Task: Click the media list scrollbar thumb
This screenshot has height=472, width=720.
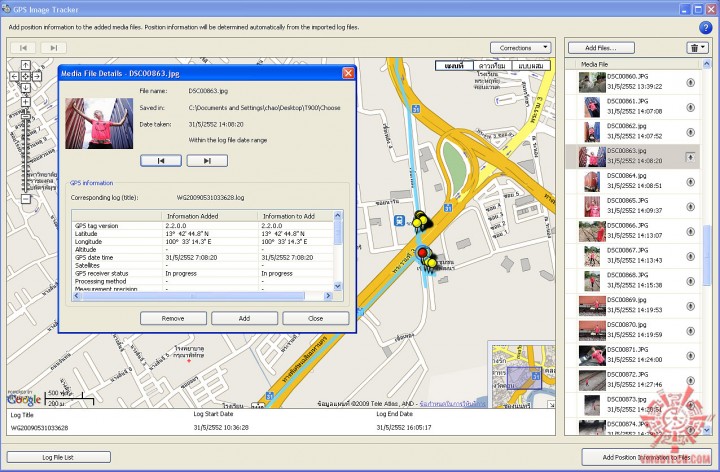Action: tap(706, 255)
